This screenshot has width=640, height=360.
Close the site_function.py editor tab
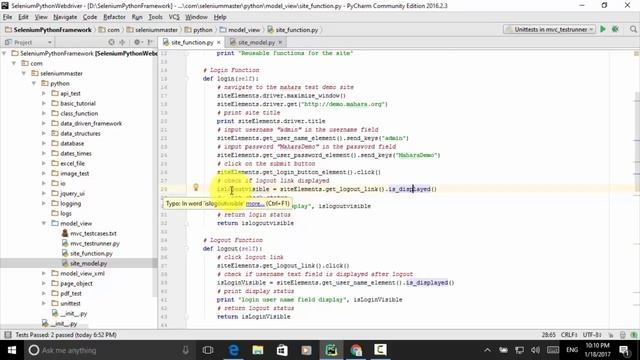[x=219, y=42]
